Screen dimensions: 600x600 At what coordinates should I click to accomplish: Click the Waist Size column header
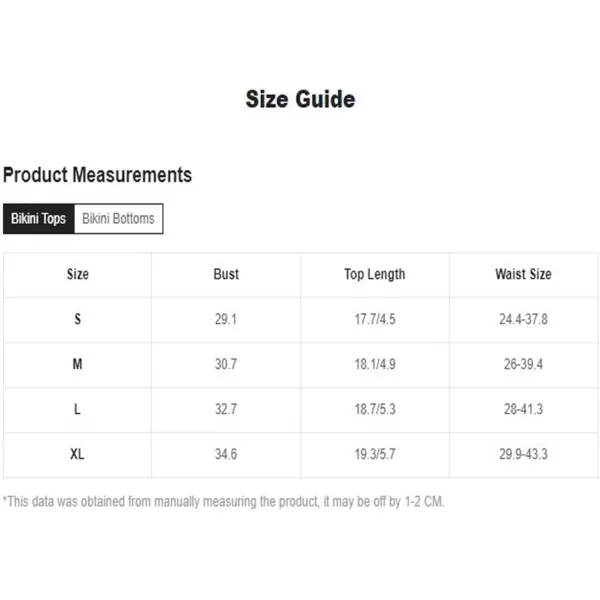click(523, 274)
